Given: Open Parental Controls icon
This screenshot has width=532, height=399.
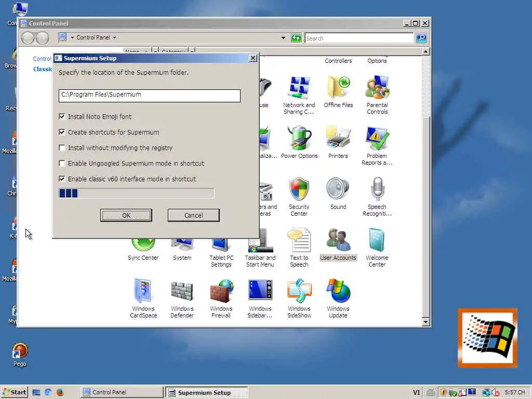Looking at the screenshot, I should tap(377, 87).
